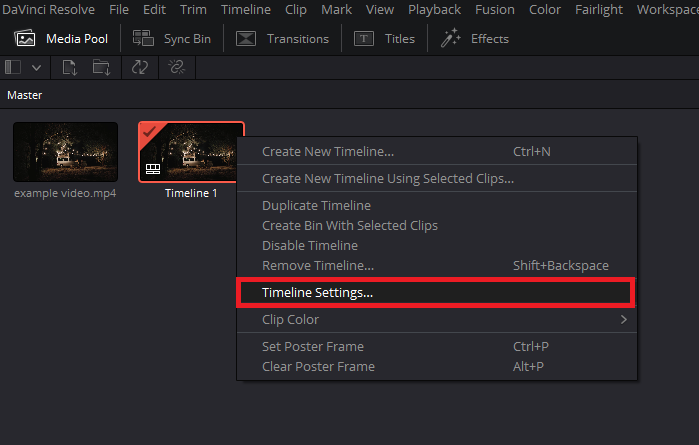Click the example video.mp4 file name
Screen dimensions: 699x445
[65, 193]
